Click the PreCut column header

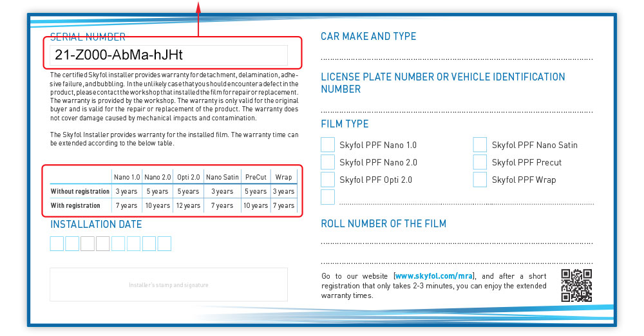[256, 177]
